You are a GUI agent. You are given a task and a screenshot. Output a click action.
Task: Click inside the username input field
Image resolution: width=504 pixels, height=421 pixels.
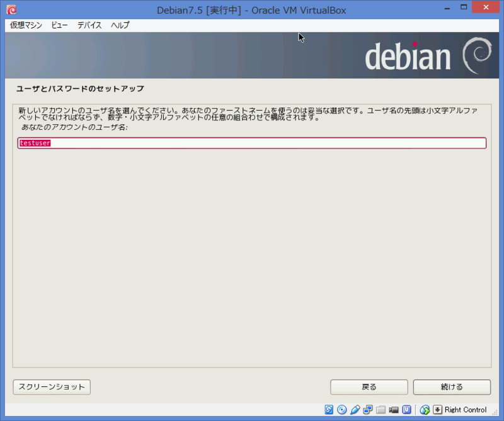point(252,143)
